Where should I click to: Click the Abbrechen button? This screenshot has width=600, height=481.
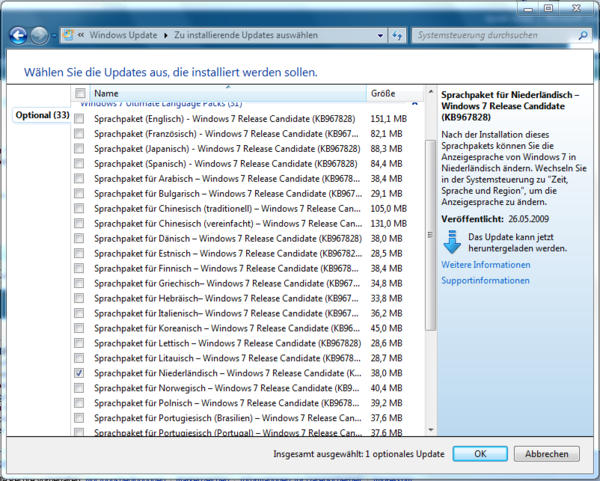(546, 454)
